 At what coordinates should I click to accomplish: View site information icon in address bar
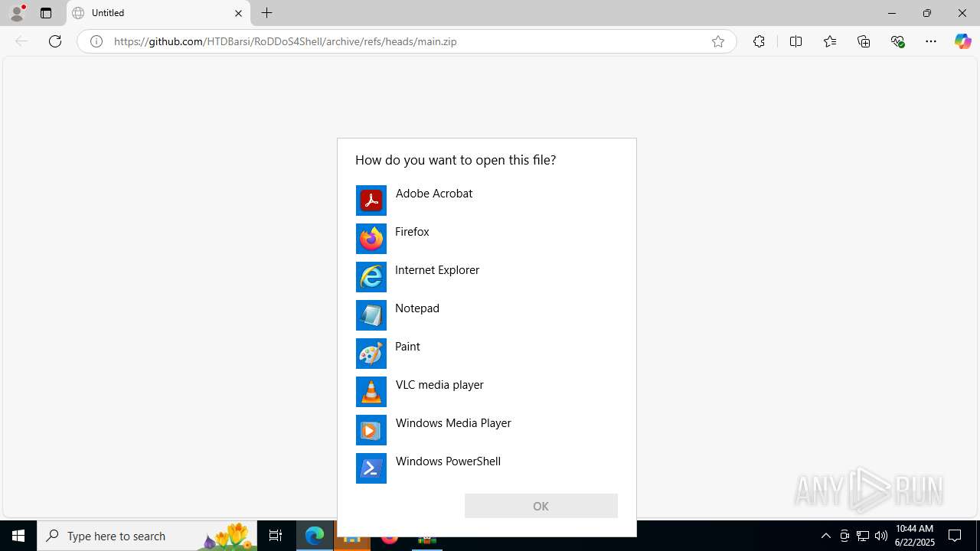pyautogui.click(x=96, y=41)
